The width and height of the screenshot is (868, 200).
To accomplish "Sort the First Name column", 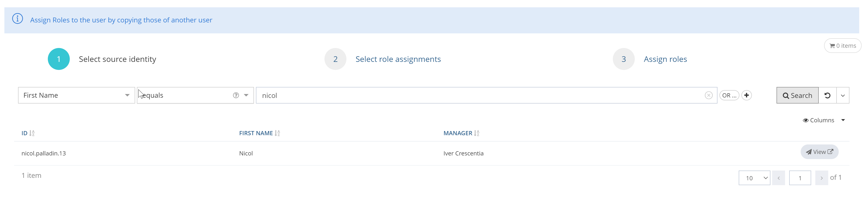I will [277, 133].
